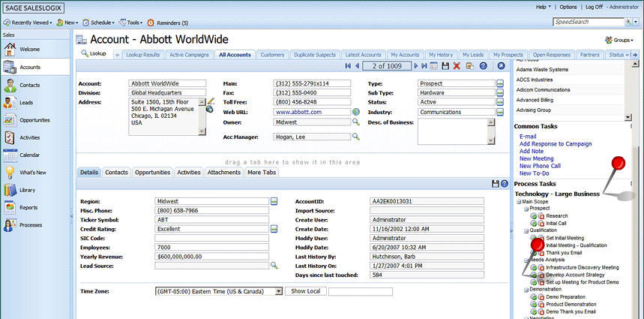Save the account with the floppy disk icon
Image resolution: width=644 pixels, height=319 pixels.
[445, 66]
